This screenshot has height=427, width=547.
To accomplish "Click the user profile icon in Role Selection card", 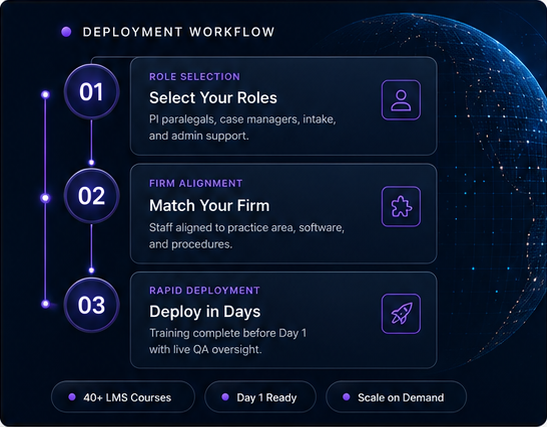I will [401, 100].
